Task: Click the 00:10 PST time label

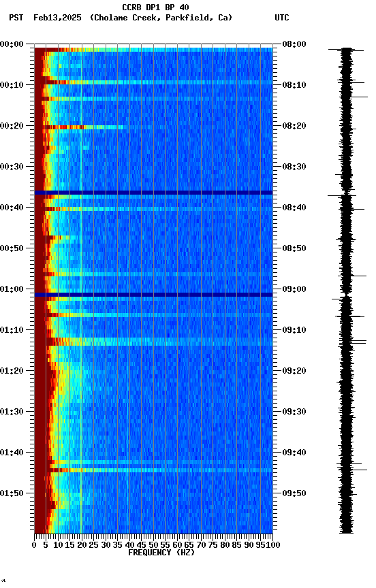Action: 12,85
